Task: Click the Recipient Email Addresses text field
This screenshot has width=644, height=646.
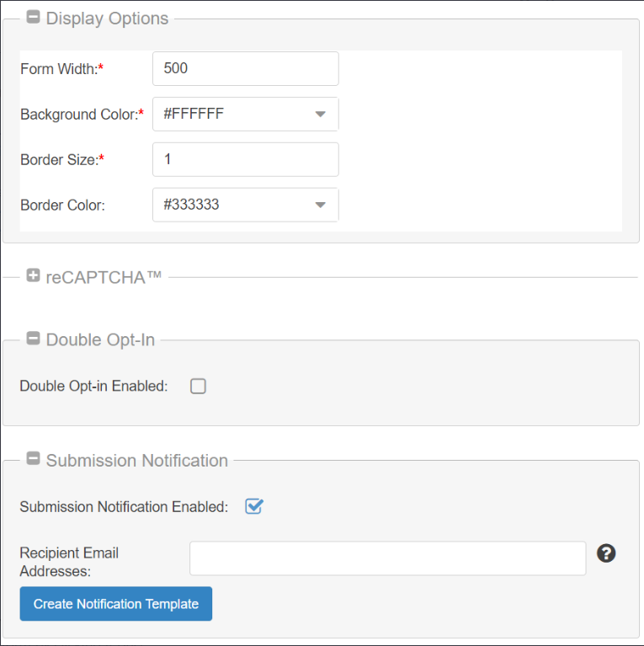Action: (388, 558)
